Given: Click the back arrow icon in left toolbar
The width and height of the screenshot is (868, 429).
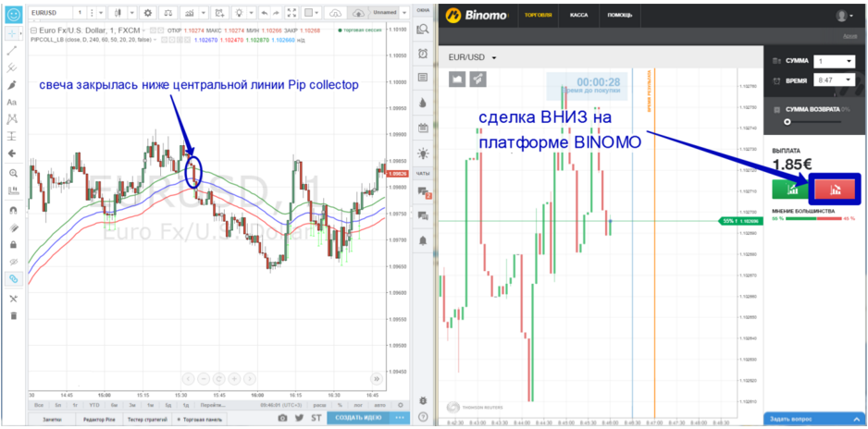Looking at the screenshot, I should click(x=12, y=153).
